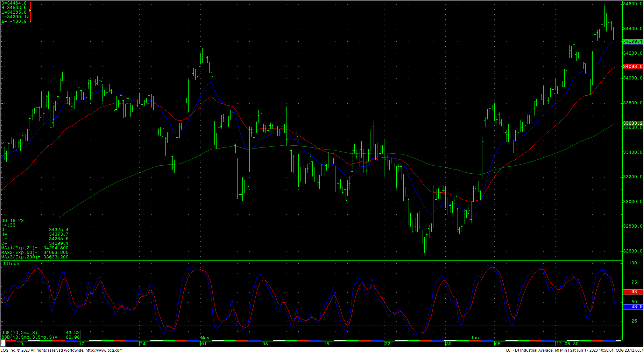Image resolution: width=644 pixels, height=353 pixels.
Task: Select the SSD(10,Smo,3,Smo,3) indicator readout
Action: click(40, 337)
